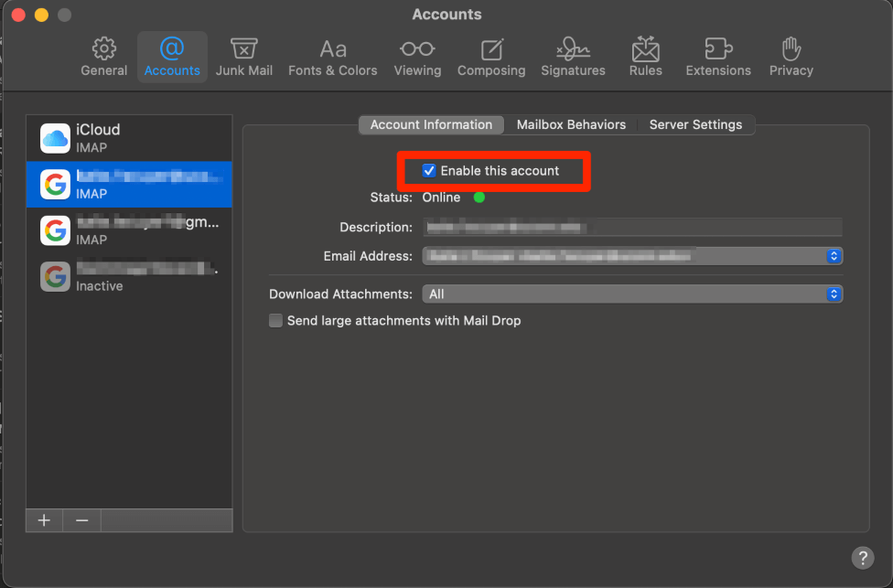Select the iCloud account in sidebar
Image resolution: width=893 pixels, height=588 pixels.
coord(128,138)
